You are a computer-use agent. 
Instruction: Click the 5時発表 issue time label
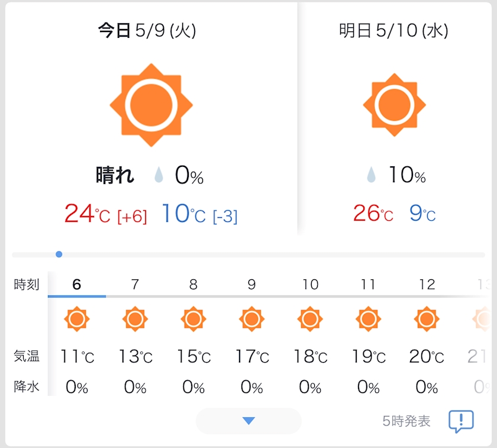point(406,421)
